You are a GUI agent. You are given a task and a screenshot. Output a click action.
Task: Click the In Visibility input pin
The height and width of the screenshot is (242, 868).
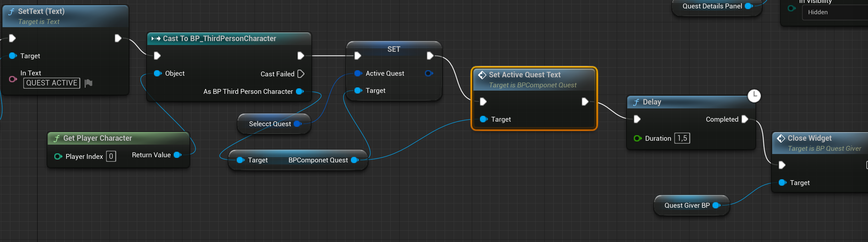tap(792, 8)
